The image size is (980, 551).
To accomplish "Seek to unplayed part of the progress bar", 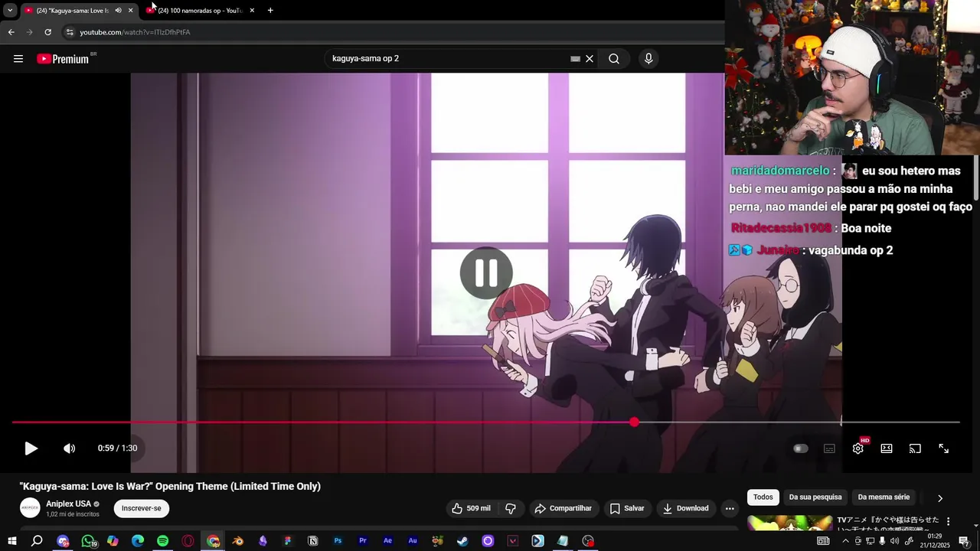I will tap(796, 422).
